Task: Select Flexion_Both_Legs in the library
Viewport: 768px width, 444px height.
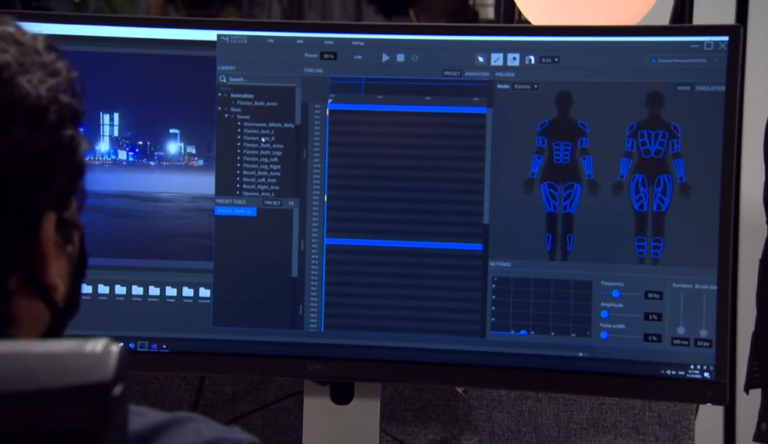Action: pos(261,151)
